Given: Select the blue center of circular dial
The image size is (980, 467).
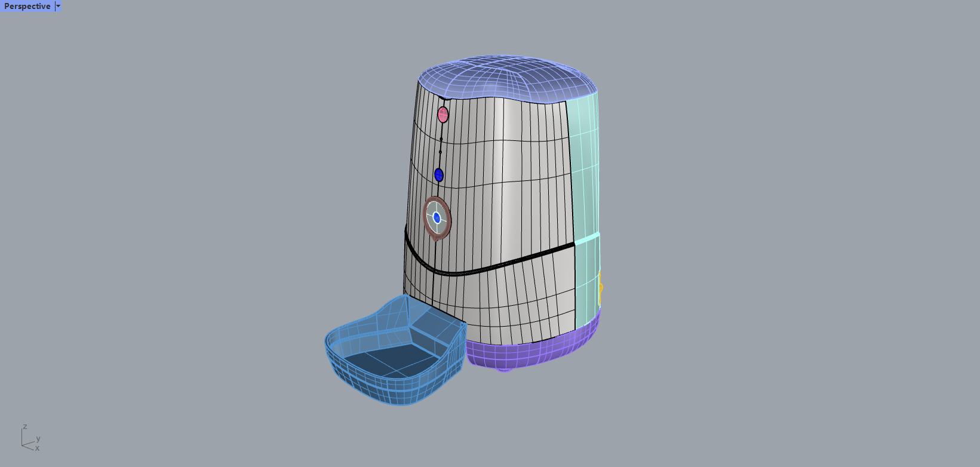Looking at the screenshot, I should pyautogui.click(x=437, y=217).
